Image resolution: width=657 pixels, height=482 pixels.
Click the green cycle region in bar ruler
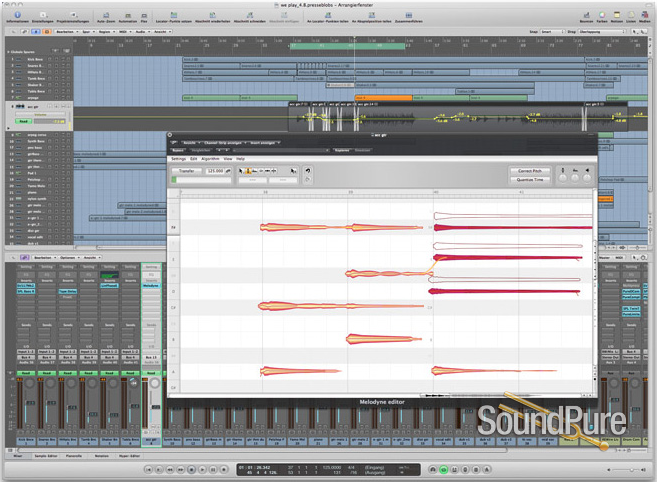[x=347, y=46]
